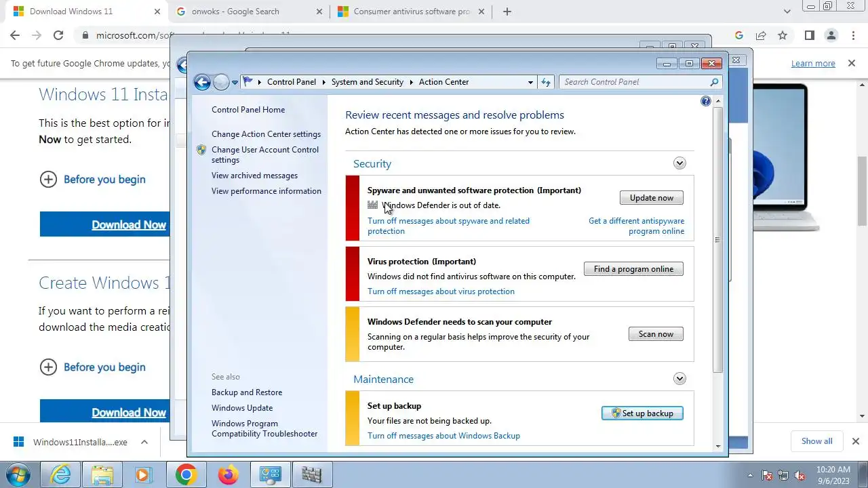Image resolution: width=868 pixels, height=488 pixels.
Task: Open Chrome three-dot menu
Action: pyautogui.click(x=852, y=35)
